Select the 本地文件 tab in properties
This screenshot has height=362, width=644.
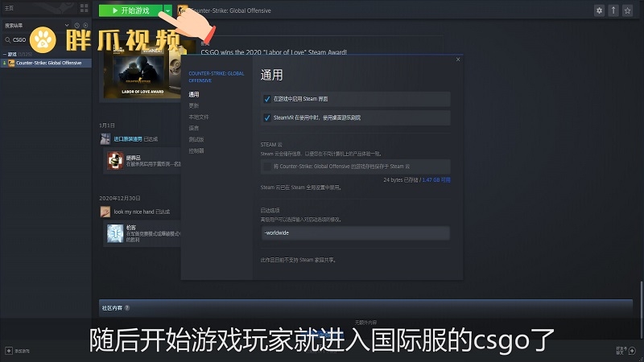point(199,117)
